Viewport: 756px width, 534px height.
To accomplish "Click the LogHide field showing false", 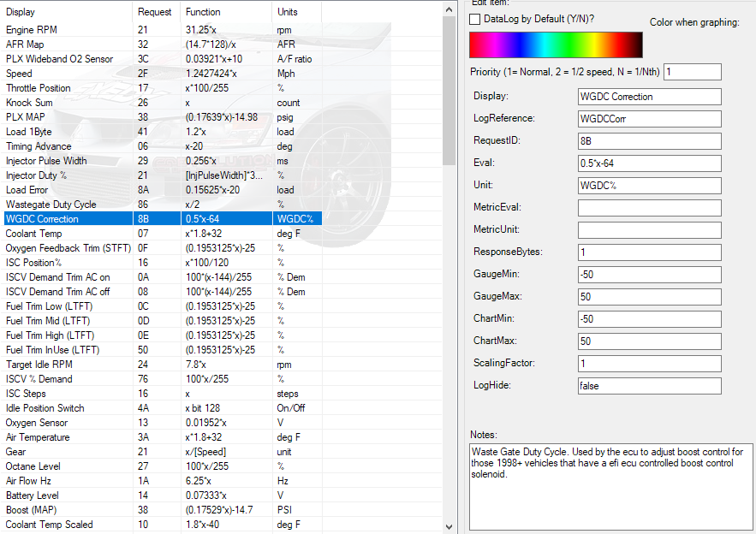I will (649, 386).
